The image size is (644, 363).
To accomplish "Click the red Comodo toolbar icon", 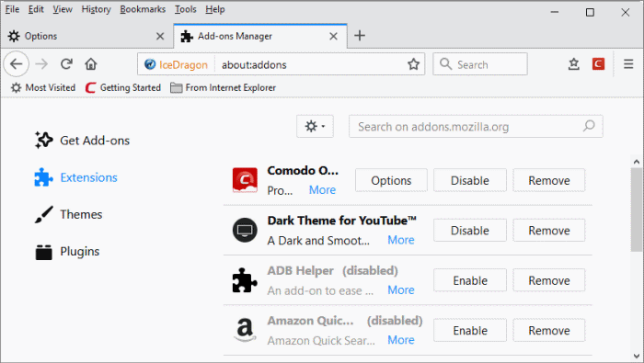I will coord(598,64).
